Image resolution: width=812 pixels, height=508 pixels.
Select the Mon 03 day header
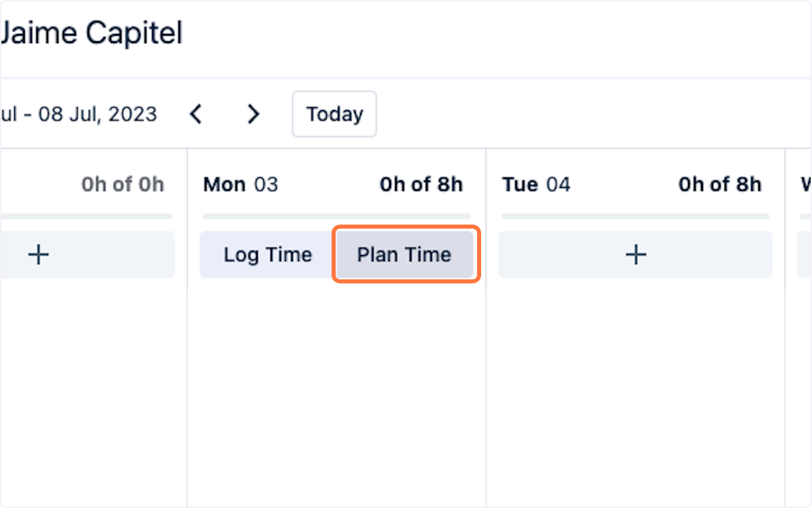click(241, 185)
